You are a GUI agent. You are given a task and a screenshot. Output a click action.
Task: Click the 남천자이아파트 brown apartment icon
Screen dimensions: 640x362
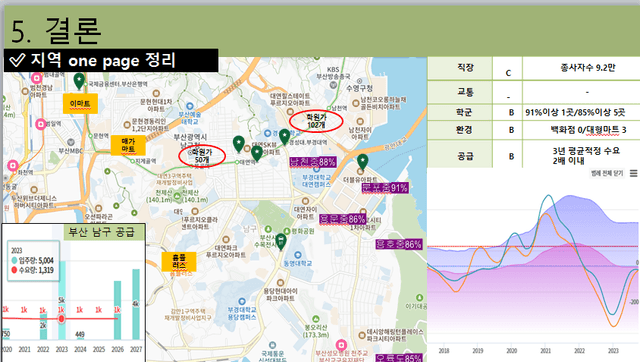point(360,121)
